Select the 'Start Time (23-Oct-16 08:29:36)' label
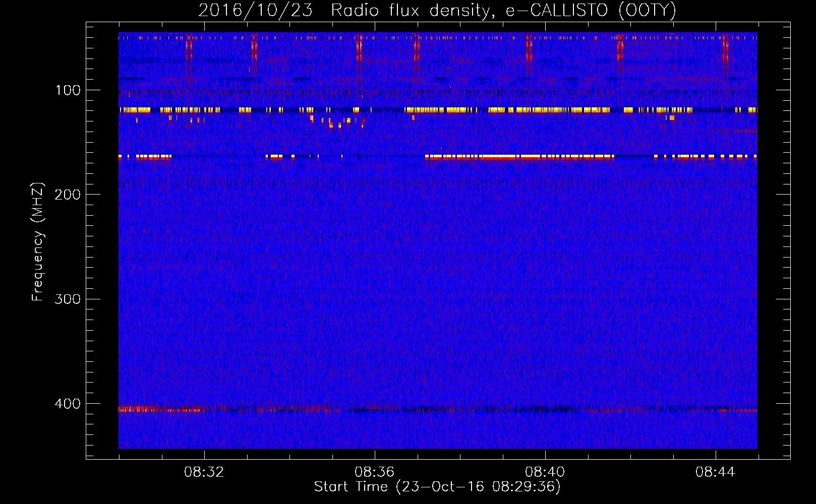 tap(437, 487)
